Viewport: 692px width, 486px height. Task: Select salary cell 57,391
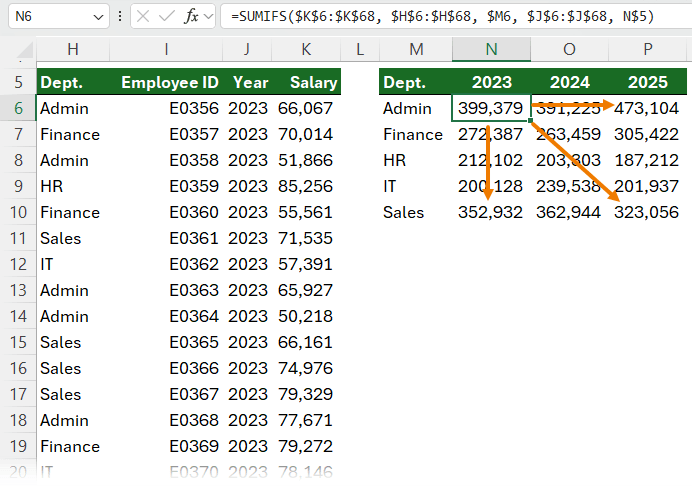306,264
